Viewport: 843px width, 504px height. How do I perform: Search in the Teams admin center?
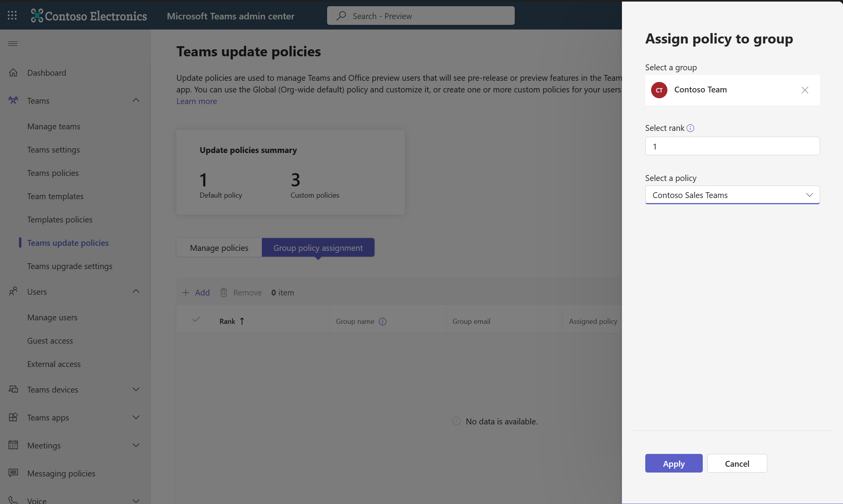pyautogui.click(x=421, y=15)
